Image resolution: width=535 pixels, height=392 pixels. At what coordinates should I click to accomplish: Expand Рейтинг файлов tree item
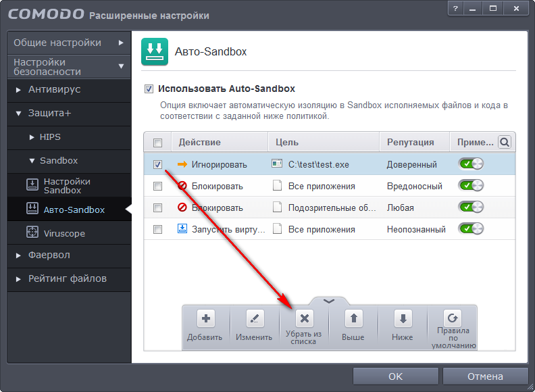[x=18, y=279]
